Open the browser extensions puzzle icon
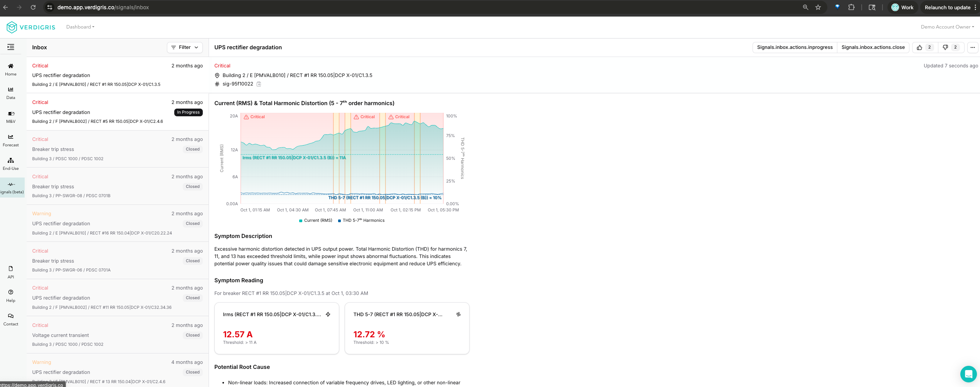This screenshot has height=387, width=980. pos(852,7)
